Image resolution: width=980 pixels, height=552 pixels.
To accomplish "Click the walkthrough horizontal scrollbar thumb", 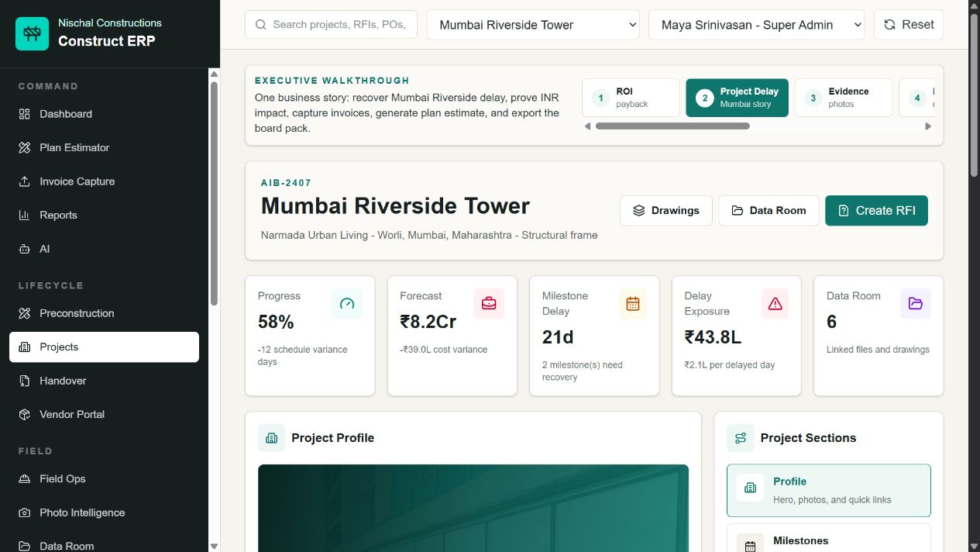I will point(672,126).
